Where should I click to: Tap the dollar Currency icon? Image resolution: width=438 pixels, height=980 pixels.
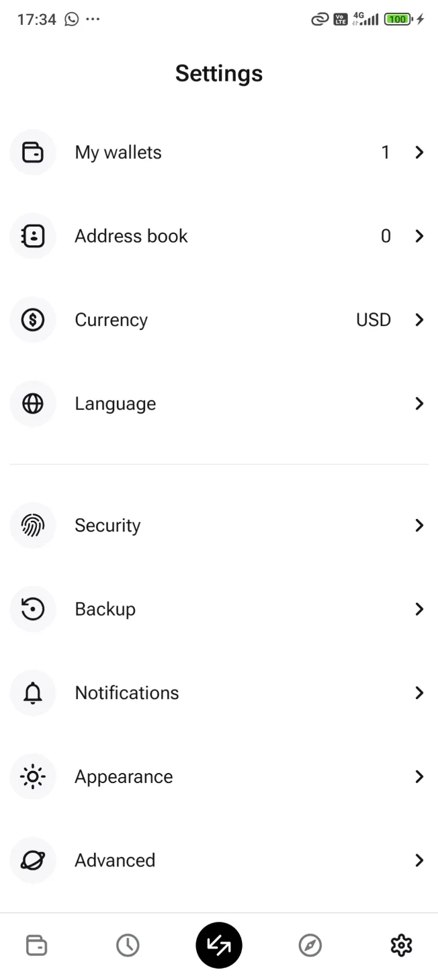(32, 319)
